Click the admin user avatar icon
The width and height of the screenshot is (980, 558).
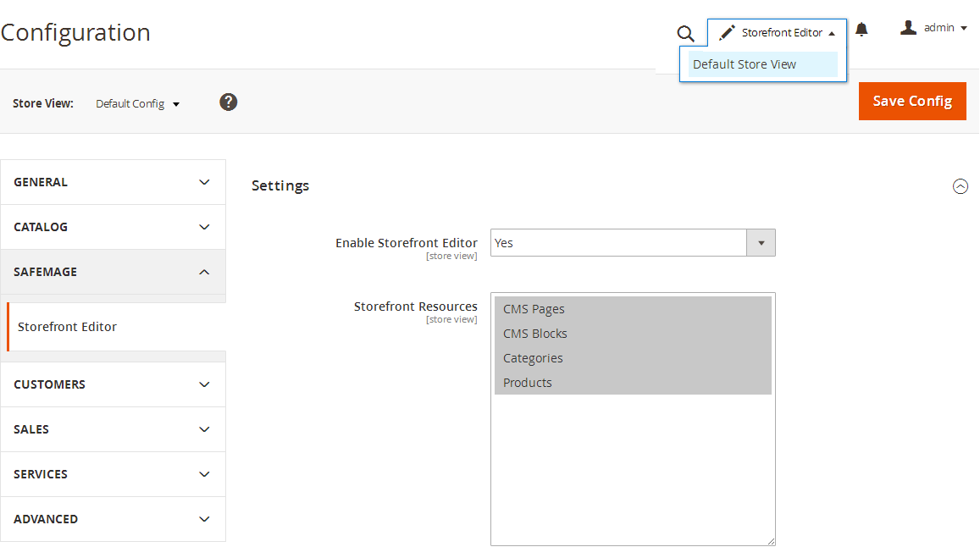909,28
